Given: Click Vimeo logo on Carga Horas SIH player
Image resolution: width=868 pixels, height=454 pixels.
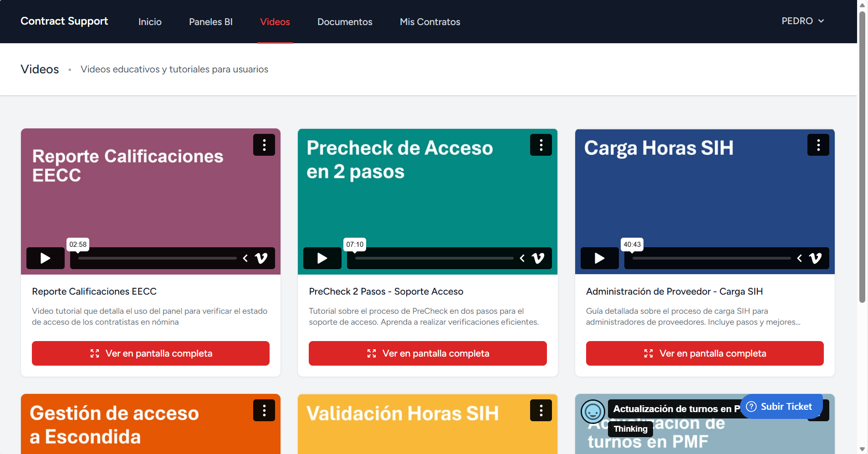Looking at the screenshot, I should [816, 258].
